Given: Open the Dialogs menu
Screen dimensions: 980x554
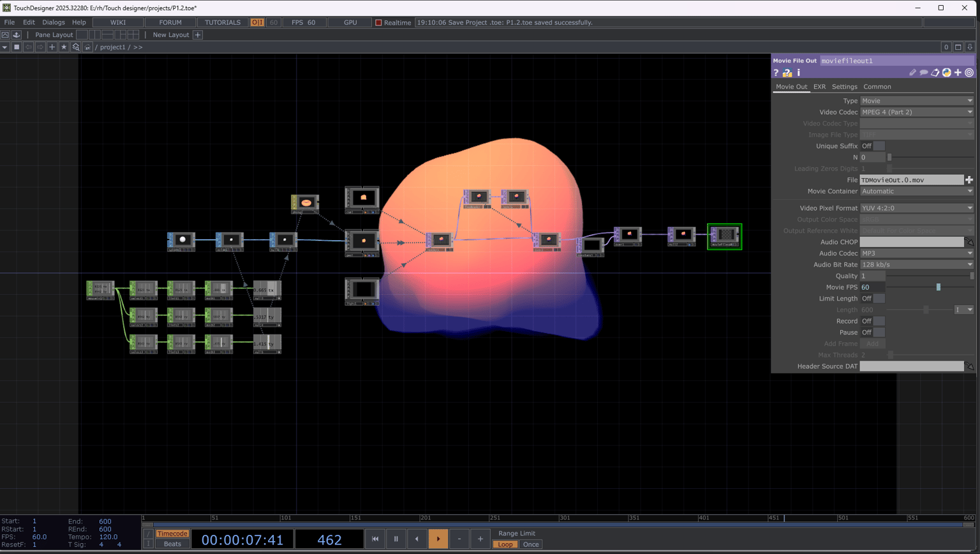Looking at the screenshot, I should (54, 22).
